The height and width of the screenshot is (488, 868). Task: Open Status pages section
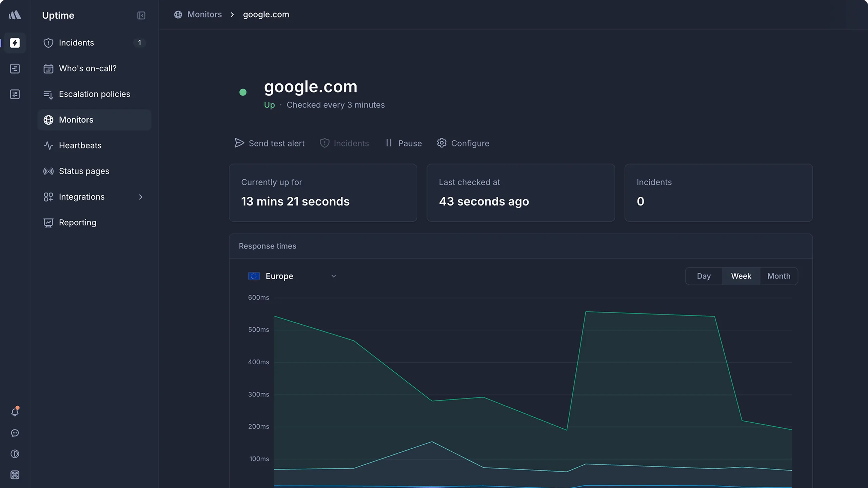[x=94, y=171]
